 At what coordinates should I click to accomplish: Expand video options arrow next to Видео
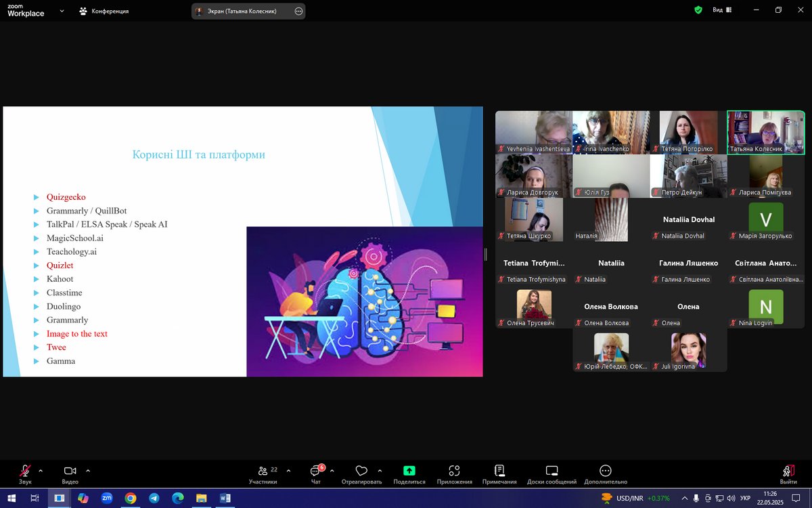pos(88,471)
